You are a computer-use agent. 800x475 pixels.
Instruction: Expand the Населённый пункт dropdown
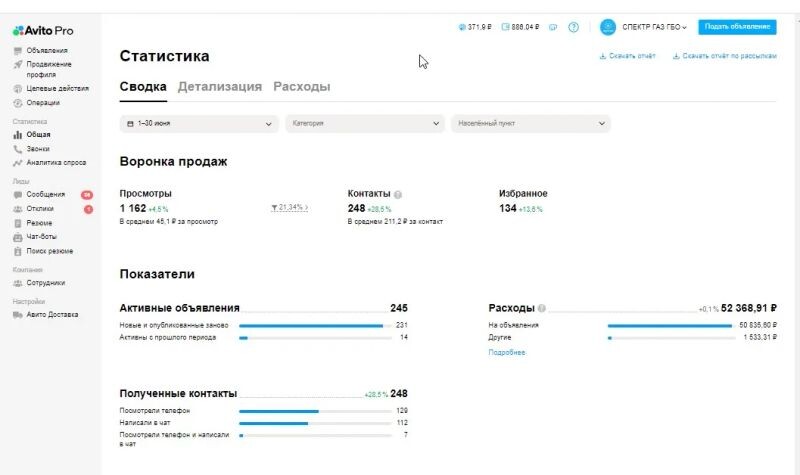tap(530, 124)
